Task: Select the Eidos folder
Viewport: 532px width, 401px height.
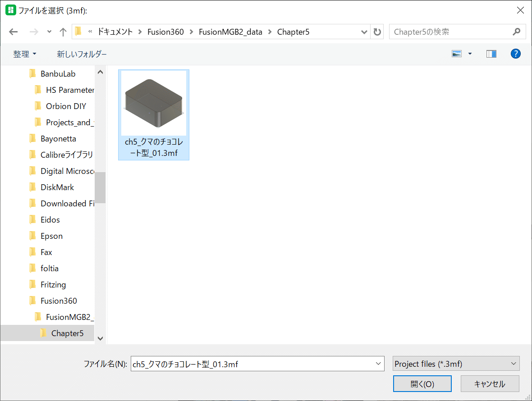Action: (50, 220)
